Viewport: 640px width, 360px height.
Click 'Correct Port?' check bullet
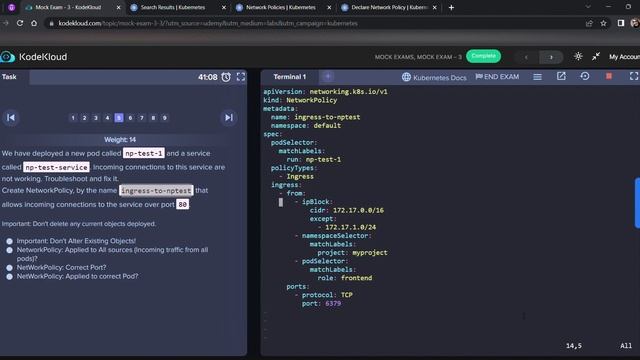click(9, 268)
